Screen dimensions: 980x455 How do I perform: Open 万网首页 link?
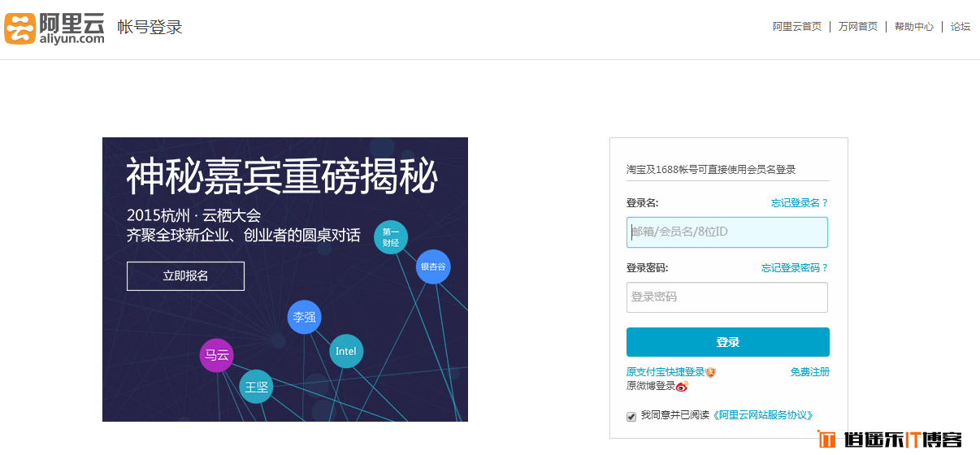[x=858, y=27]
